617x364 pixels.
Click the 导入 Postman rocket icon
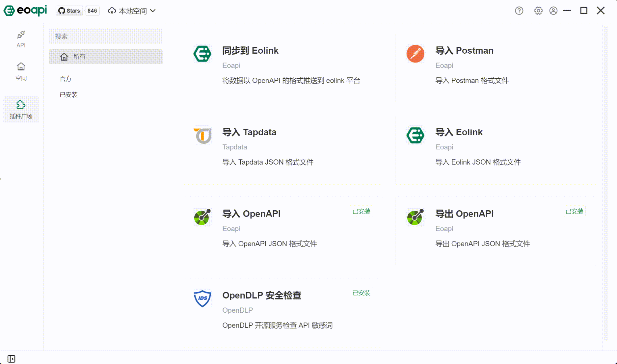click(x=415, y=54)
